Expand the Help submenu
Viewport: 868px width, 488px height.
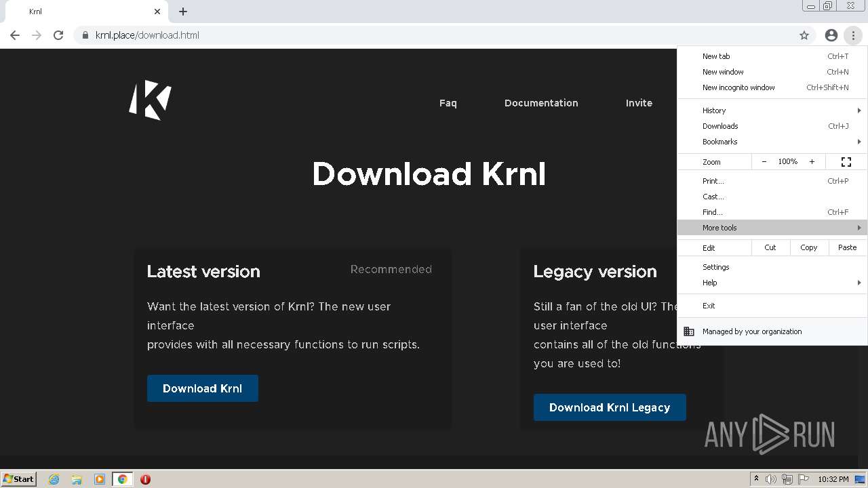click(772, 283)
